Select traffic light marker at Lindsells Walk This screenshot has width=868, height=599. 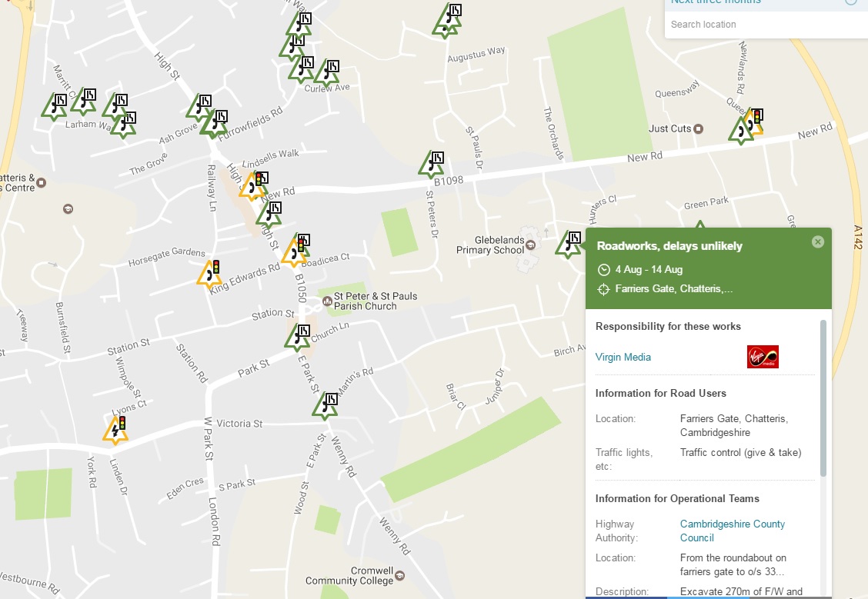[253, 185]
